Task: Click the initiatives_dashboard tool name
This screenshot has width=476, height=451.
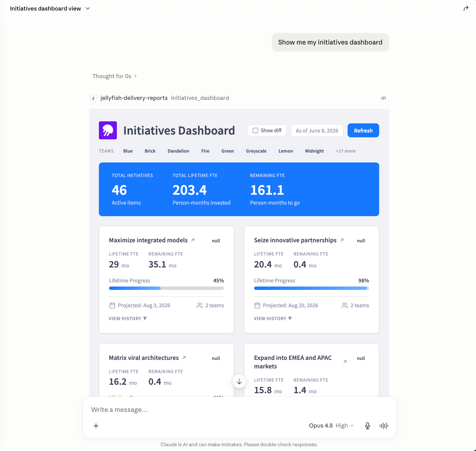Action: tap(200, 98)
